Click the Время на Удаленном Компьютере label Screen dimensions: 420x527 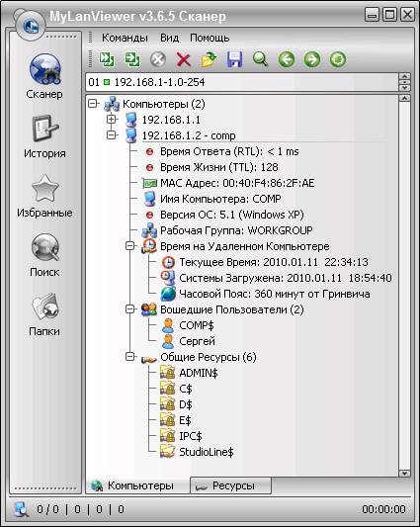pos(245,246)
